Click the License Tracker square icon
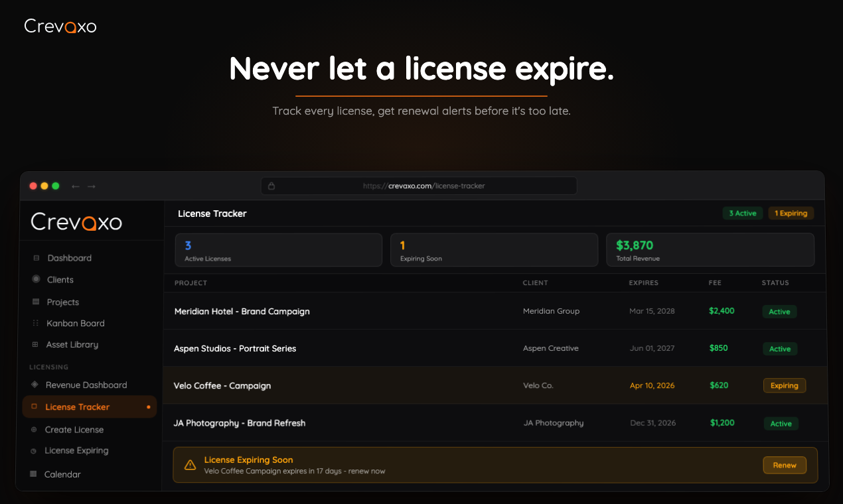Viewport: 843px width, 504px height. (x=35, y=407)
